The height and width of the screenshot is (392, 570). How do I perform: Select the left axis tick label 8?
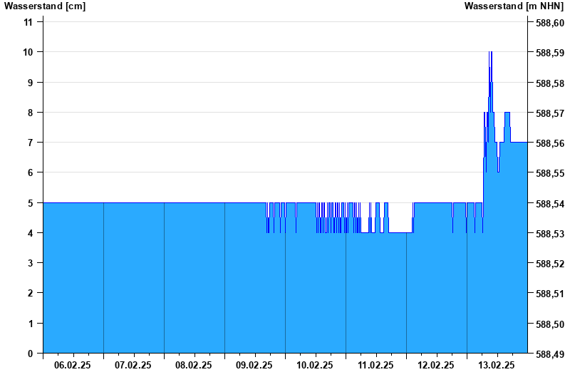click(x=31, y=113)
